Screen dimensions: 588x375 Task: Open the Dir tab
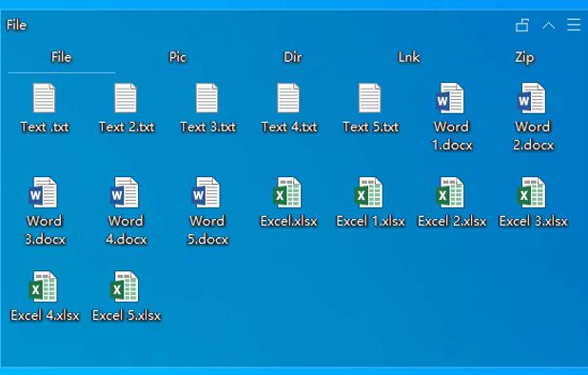[x=293, y=57]
